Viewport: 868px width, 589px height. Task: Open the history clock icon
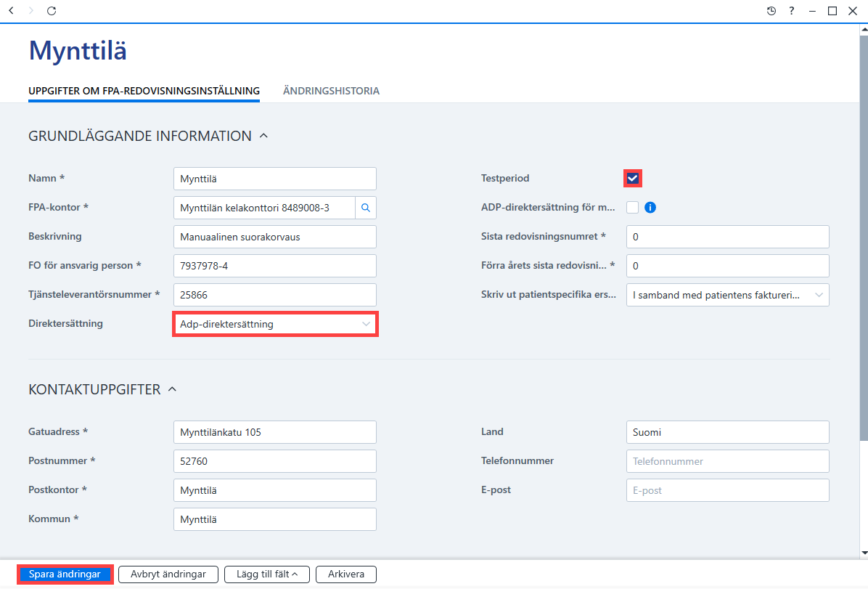(x=771, y=10)
